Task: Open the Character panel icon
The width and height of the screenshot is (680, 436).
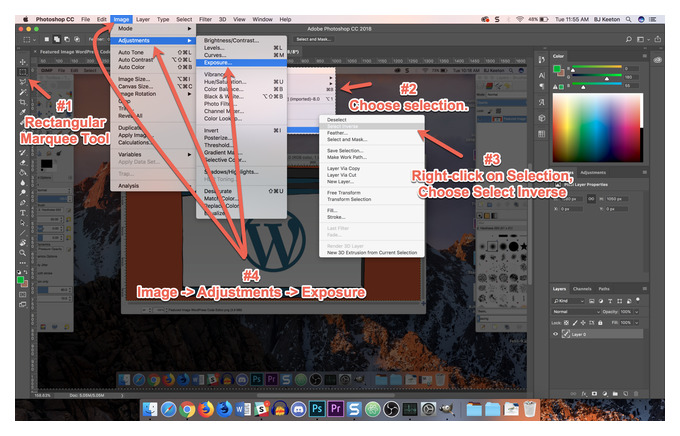Action: coord(542,75)
